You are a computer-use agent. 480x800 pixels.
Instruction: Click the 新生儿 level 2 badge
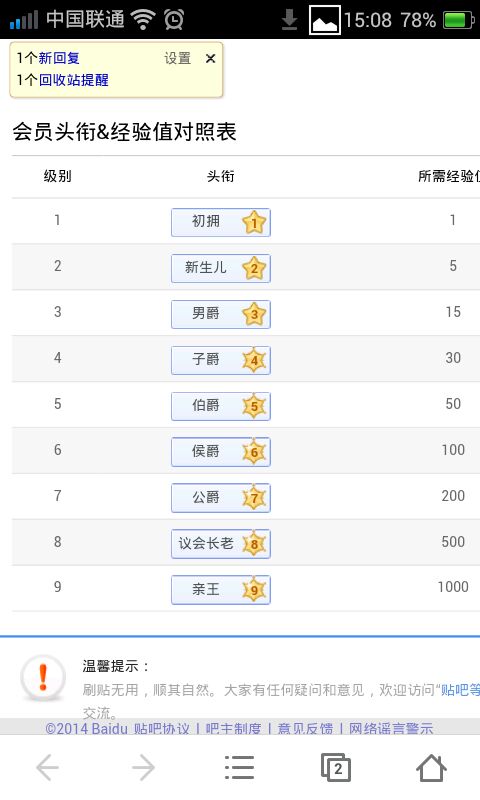pos(221,268)
